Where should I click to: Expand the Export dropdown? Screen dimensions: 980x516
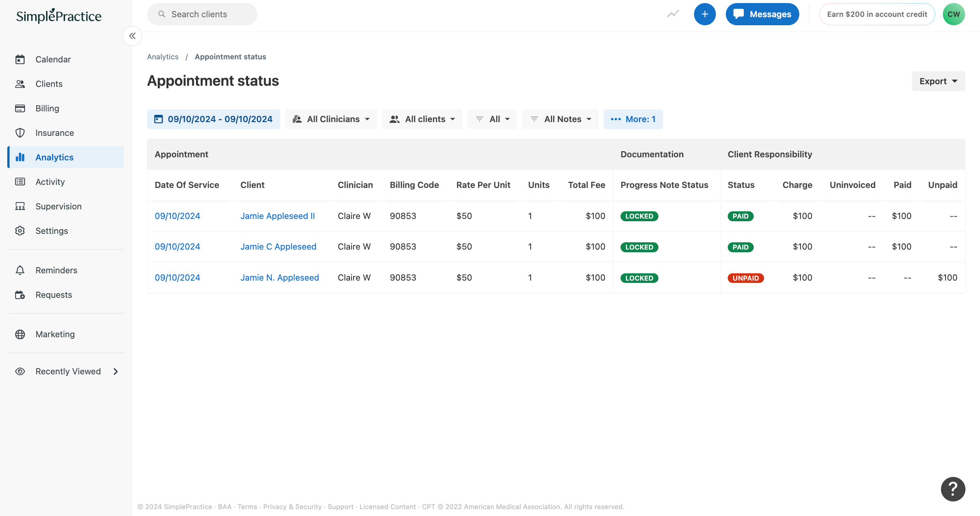pos(938,81)
